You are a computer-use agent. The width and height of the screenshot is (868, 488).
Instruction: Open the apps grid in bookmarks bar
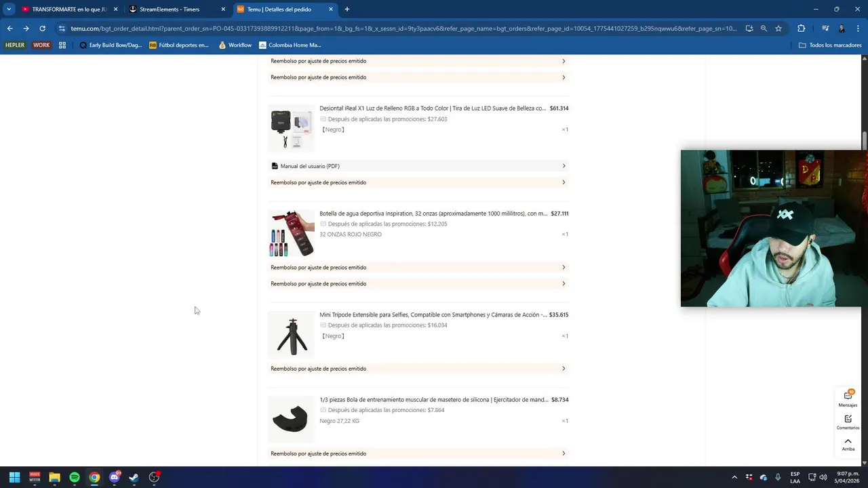click(x=62, y=45)
